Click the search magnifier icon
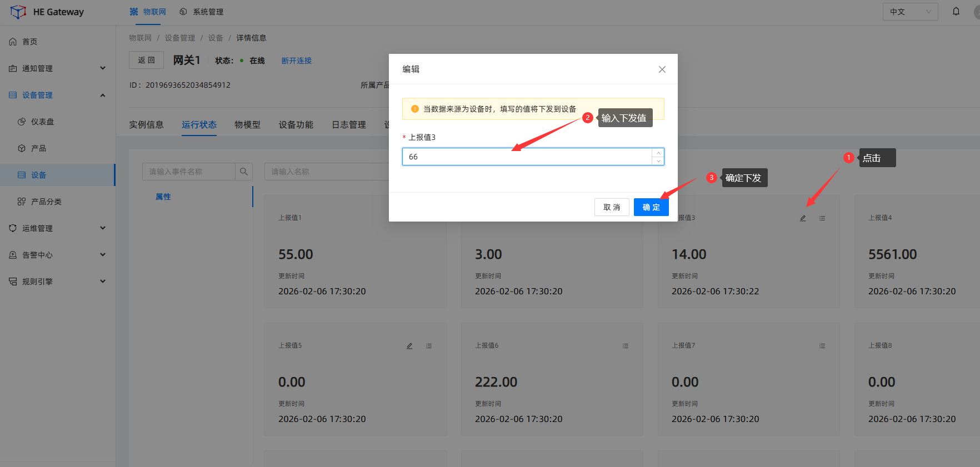The image size is (980, 467). pyautogui.click(x=243, y=172)
